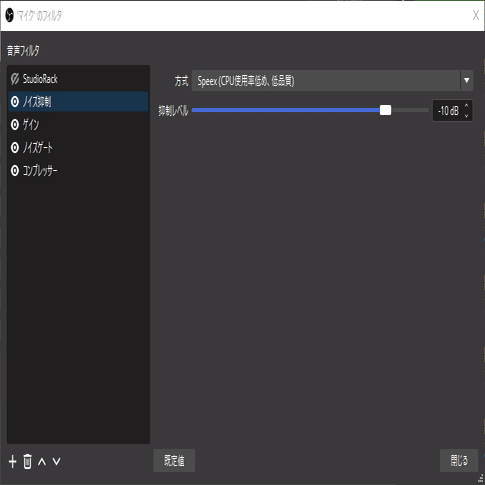Screen dimensions: 485x485
Task: Select the ゲイン filter row
Action: (78, 125)
